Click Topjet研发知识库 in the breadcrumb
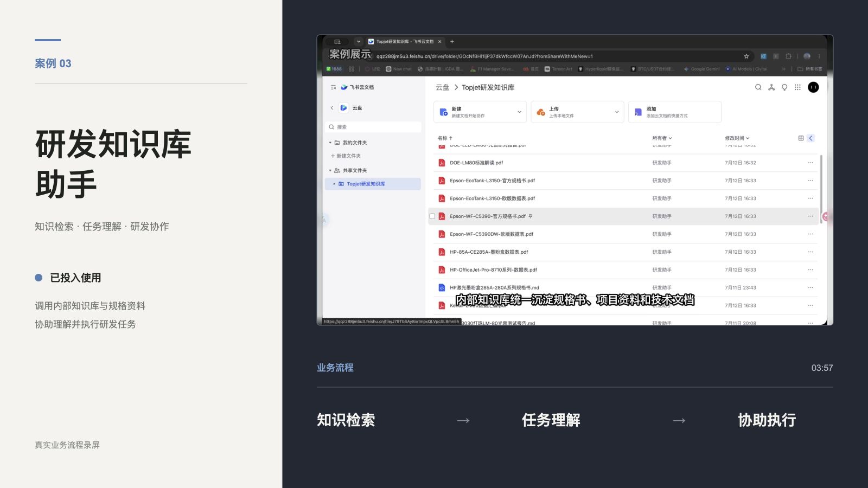Image resolution: width=868 pixels, height=488 pixels. click(488, 87)
